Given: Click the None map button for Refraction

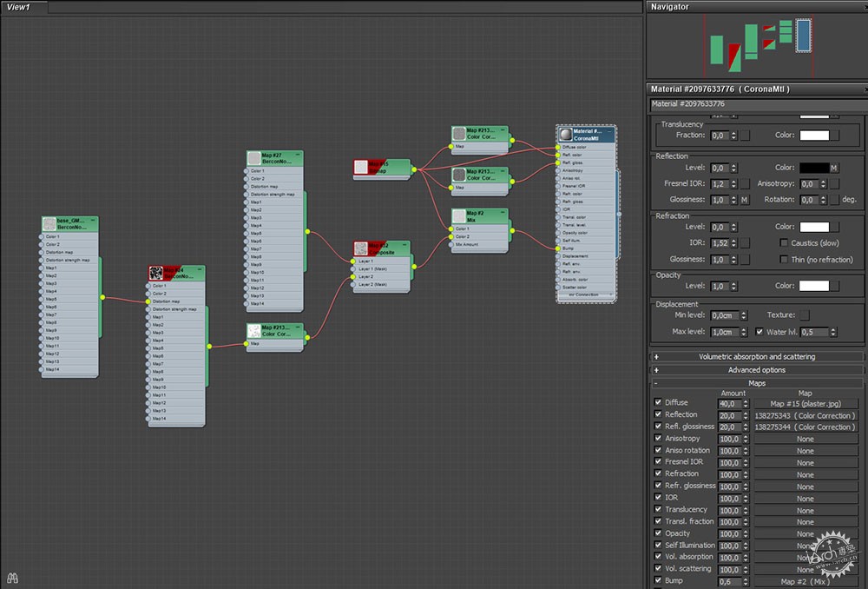Looking at the screenshot, I should [x=806, y=474].
